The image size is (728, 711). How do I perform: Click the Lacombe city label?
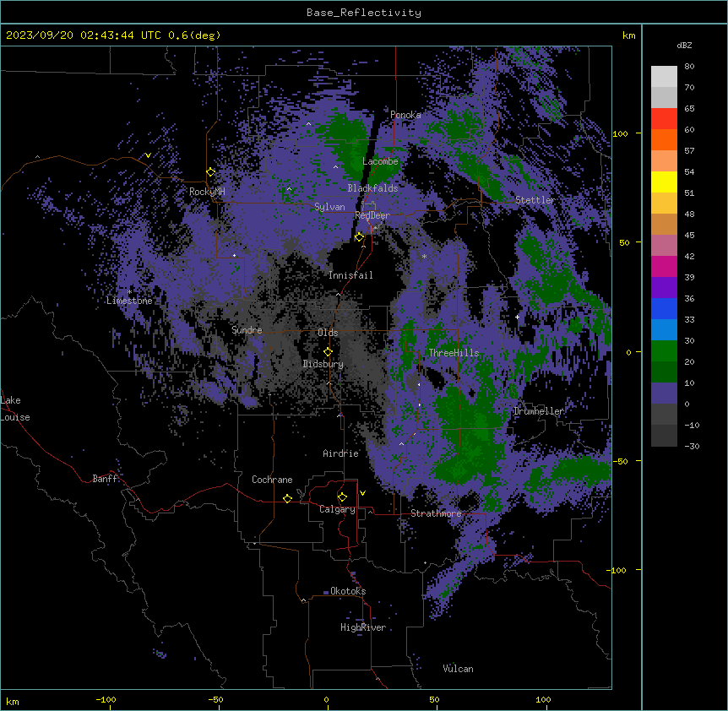tap(380, 161)
